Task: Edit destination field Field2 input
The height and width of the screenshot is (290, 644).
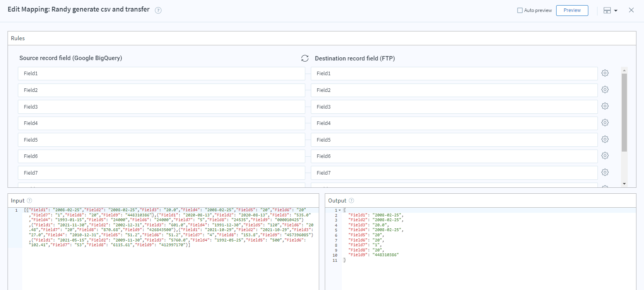Action: coord(454,90)
